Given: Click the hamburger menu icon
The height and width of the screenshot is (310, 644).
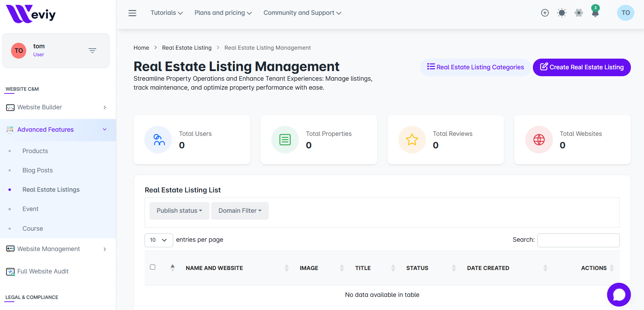Looking at the screenshot, I should pos(132,13).
